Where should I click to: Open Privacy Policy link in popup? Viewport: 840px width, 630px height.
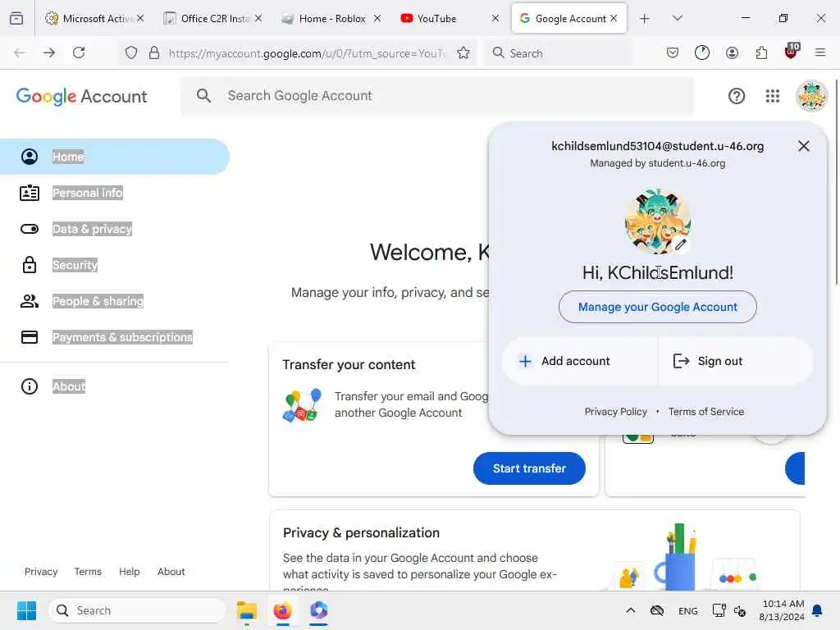coord(615,412)
